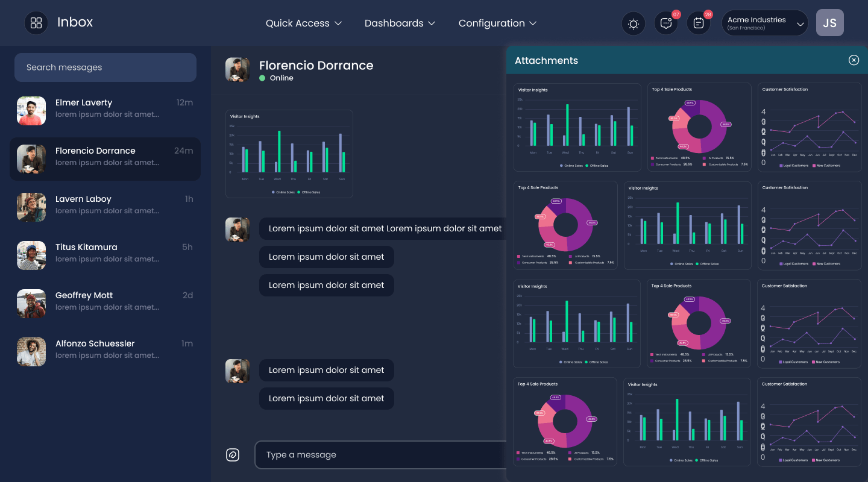
Task: Click Geoffrey Mott's profile photo
Action: click(31, 304)
